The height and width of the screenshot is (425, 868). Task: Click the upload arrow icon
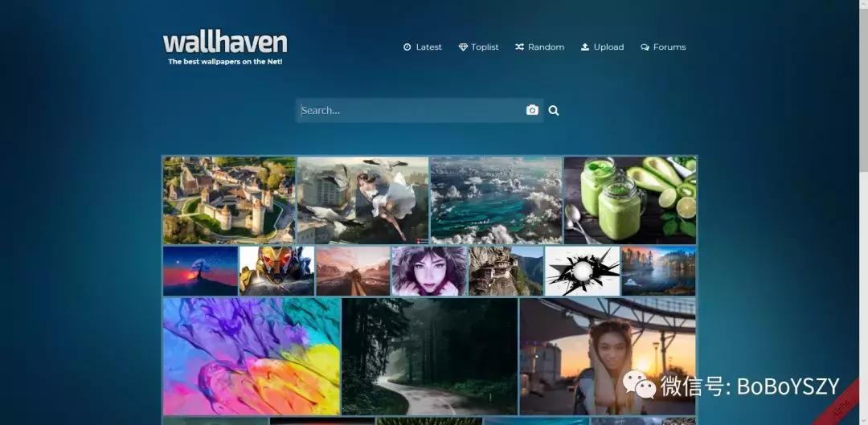pyautogui.click(x=585, y=47)
